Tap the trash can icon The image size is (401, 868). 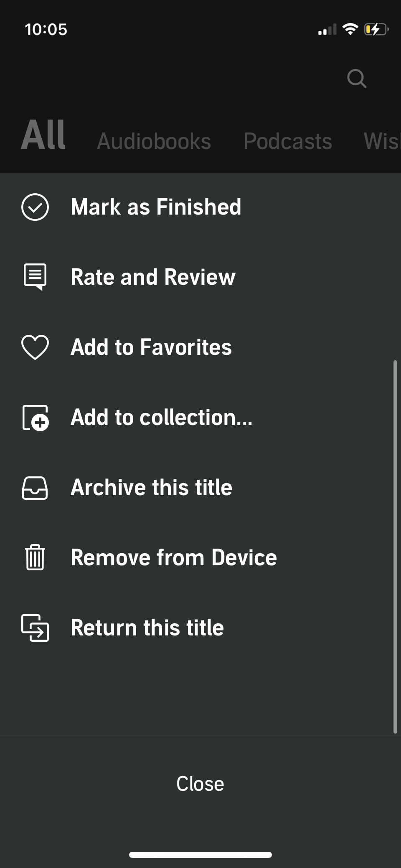(x=35, y=557)
